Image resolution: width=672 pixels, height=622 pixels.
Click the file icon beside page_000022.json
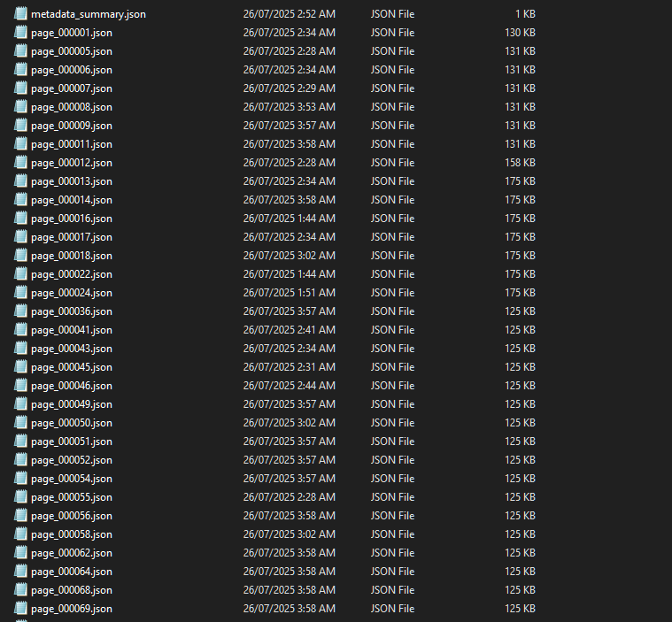(20, 273)
